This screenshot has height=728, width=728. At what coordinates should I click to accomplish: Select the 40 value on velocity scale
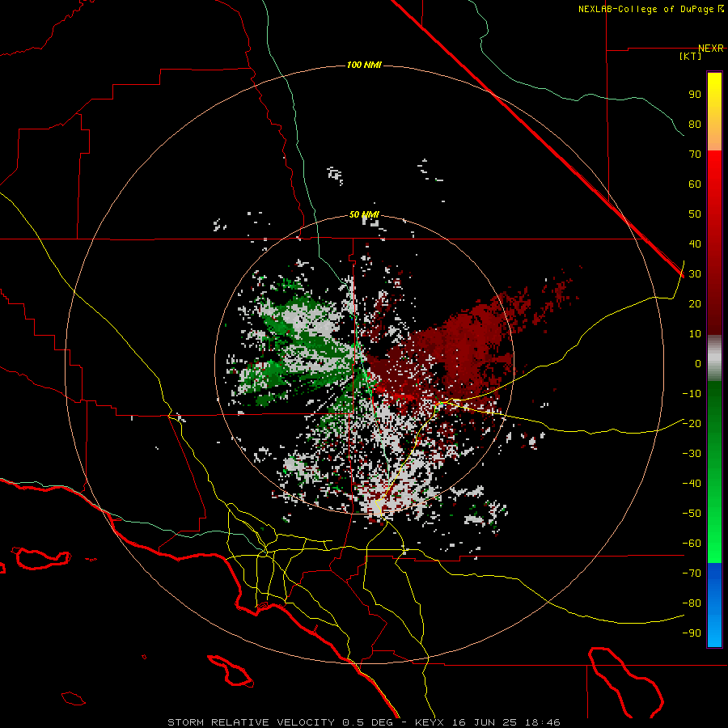tap(695, 244)
